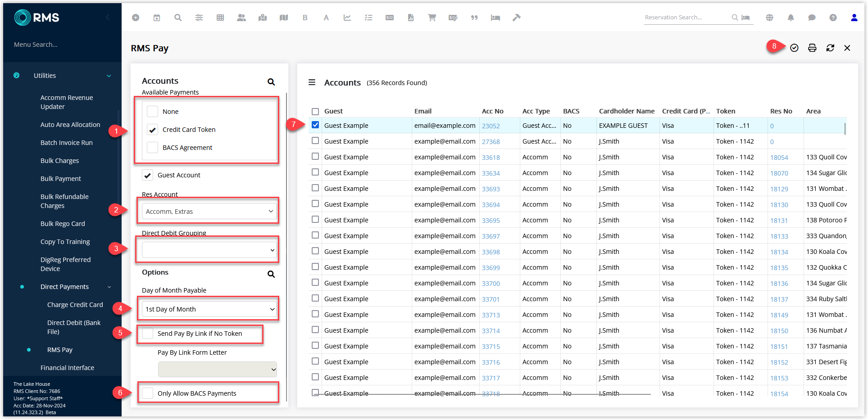Viewport: 868px width, 420px height.
Task: Open account number 33700 link
Action: click(x=491, y=284)
